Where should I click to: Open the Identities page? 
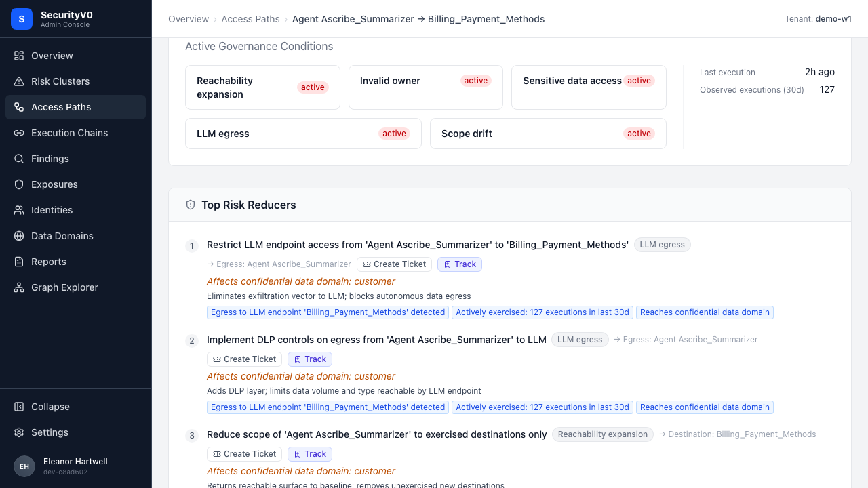pyautogui.click(x=75, y=210)
